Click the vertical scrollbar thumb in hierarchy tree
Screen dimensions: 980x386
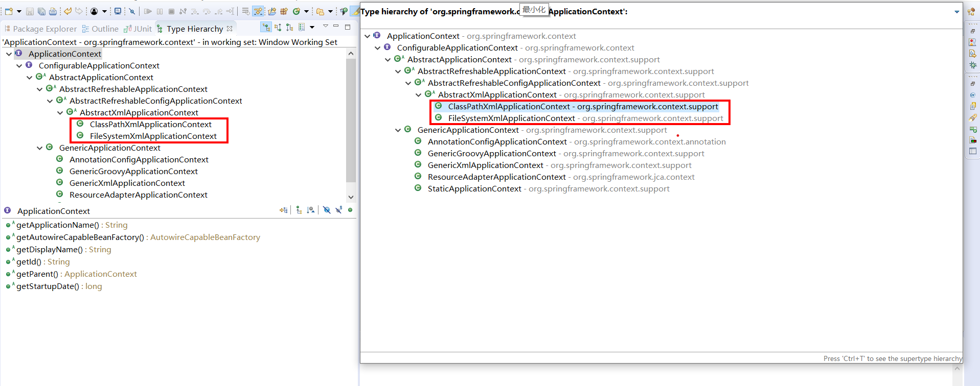pos(351,120)
